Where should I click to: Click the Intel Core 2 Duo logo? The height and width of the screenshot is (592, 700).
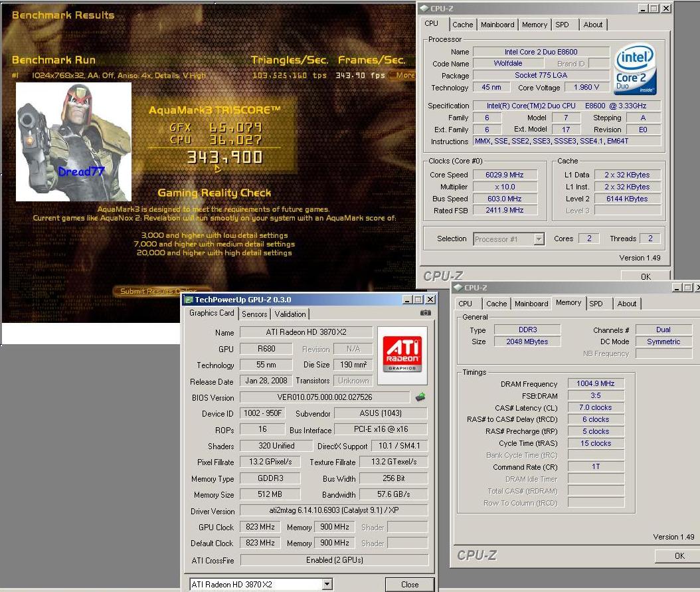[x=634, y=68]
